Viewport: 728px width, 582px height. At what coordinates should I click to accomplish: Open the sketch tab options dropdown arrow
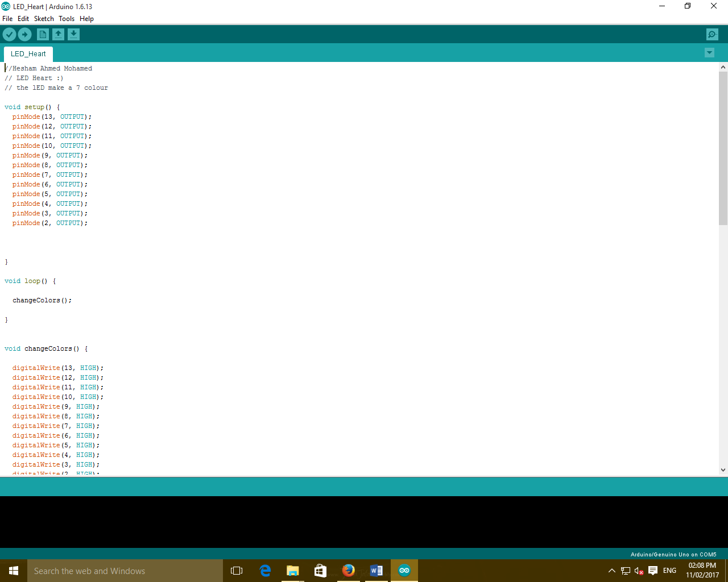coord(709,53)
